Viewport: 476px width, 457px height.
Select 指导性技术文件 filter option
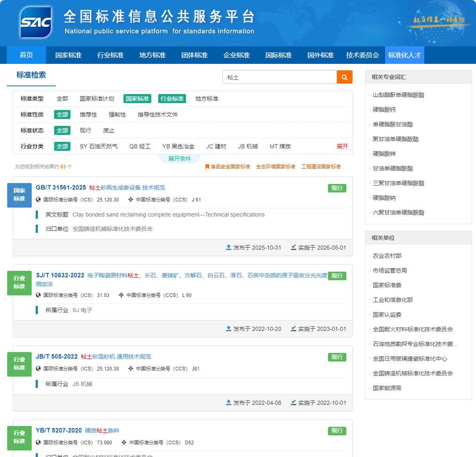click(158, 114)
